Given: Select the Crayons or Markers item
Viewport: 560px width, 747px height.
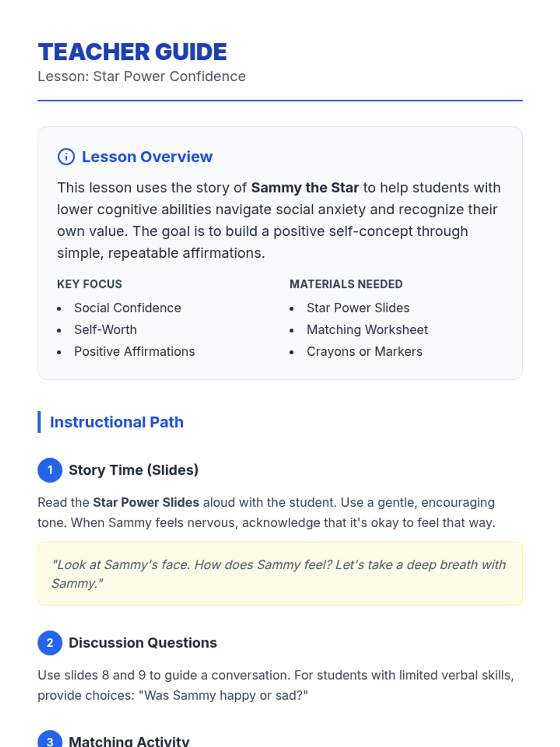Looking at the screenshot, I should (364, 352).
